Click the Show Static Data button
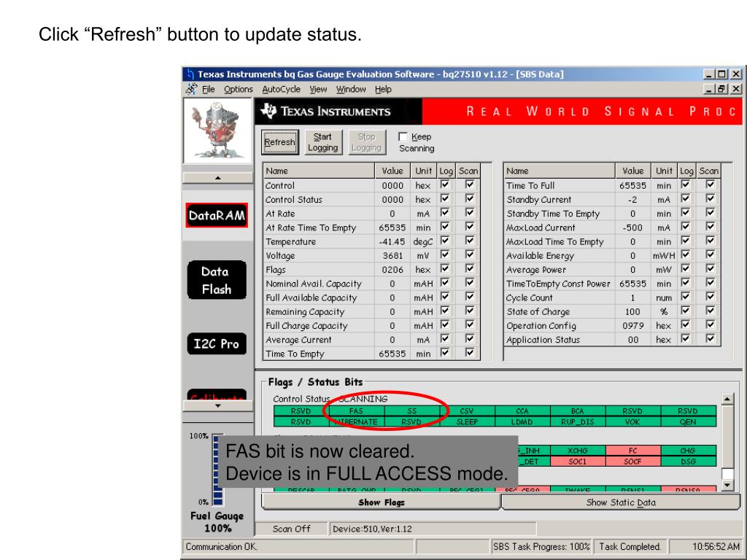The image size is (747, 560). (621, 502)
